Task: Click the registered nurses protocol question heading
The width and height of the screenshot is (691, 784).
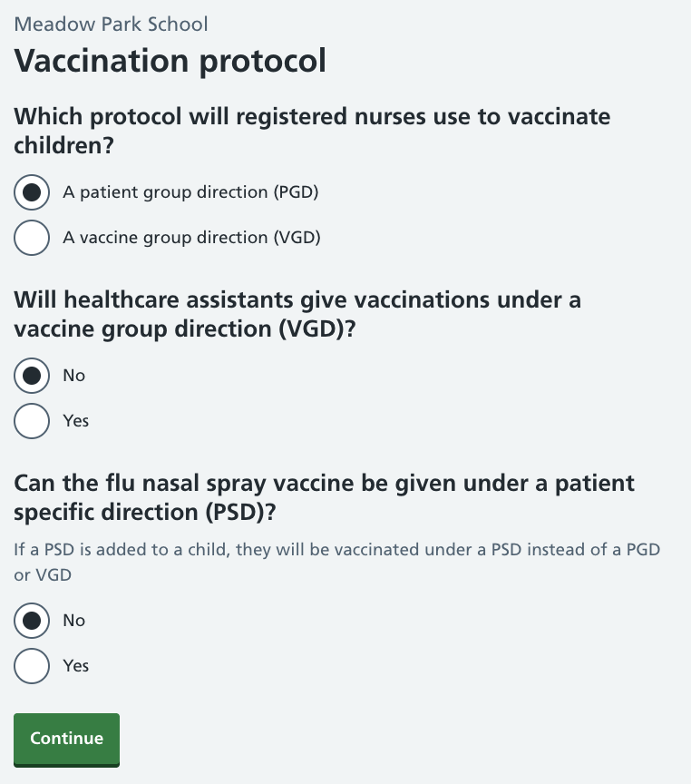Action: click(312, 131)
